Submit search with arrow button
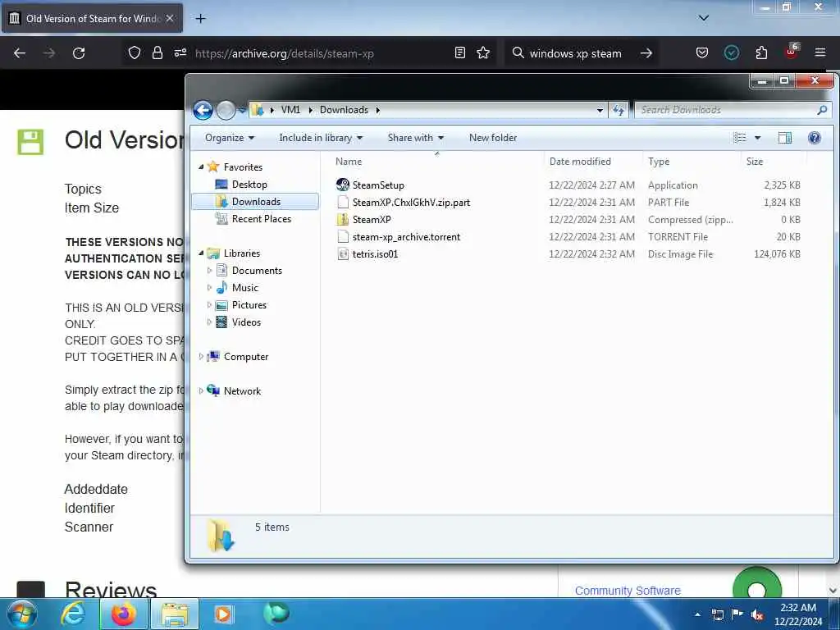Viewport: 840px width, 630px height. tap(646, 53)
